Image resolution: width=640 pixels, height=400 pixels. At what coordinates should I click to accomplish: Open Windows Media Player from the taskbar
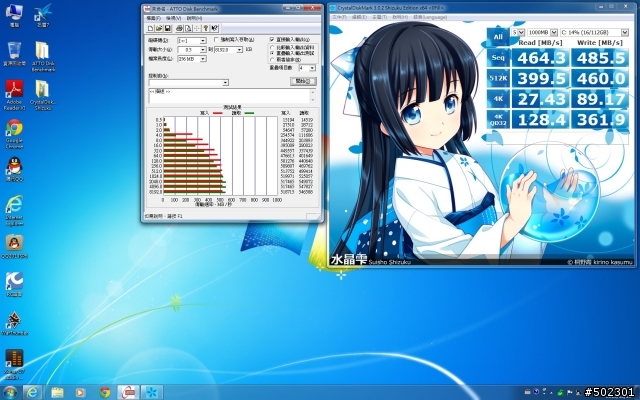pyautogui.click(x=80, y=392)
